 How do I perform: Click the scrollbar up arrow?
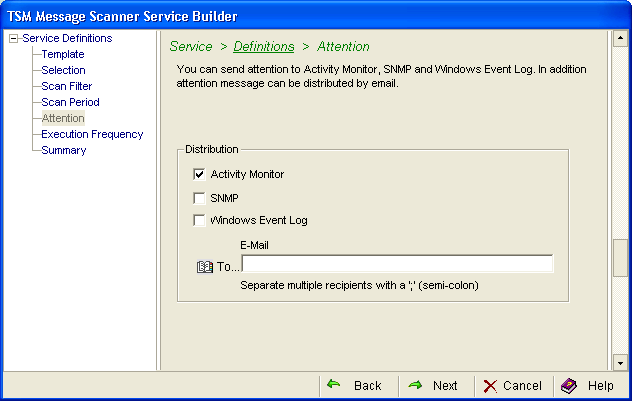point(620,38)
